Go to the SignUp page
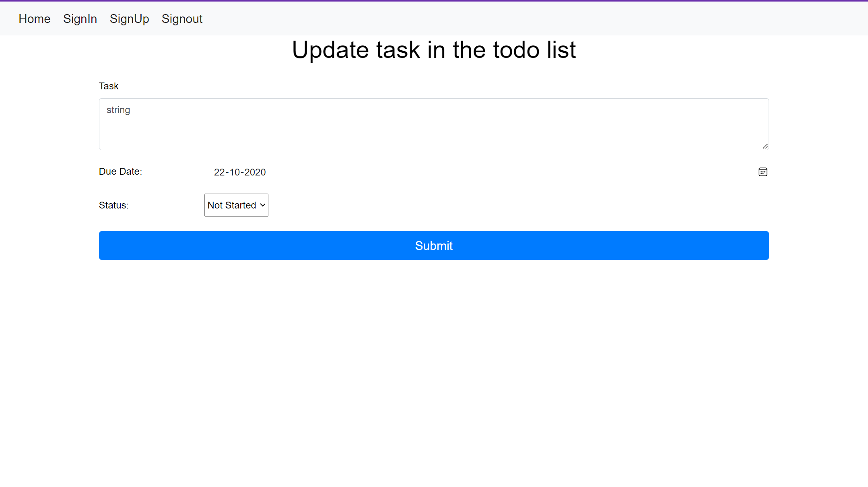868x487 pixels. click(130, 19)
